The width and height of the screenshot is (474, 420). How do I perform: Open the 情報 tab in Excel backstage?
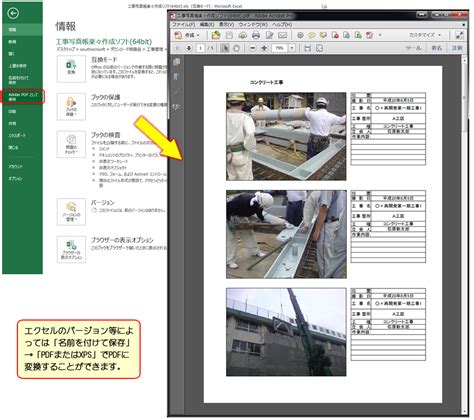(x=22, y=30)
